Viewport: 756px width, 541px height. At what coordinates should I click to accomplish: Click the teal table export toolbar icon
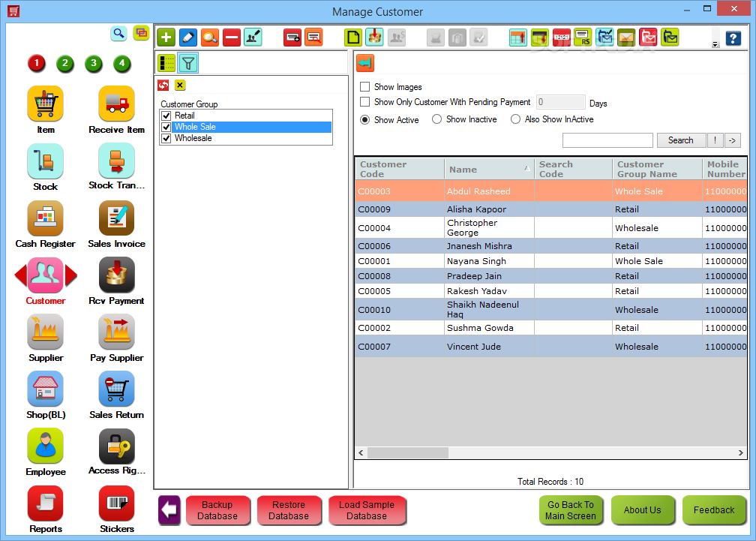(517, 37)
